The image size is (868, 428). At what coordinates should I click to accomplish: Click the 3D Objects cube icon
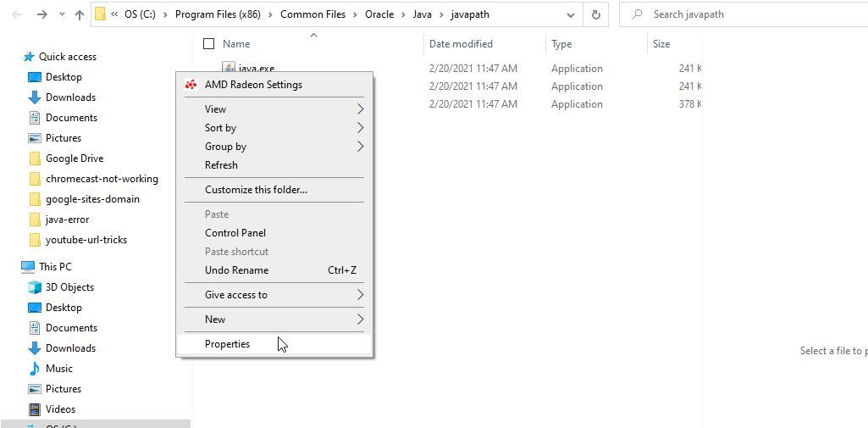point(35,287)
